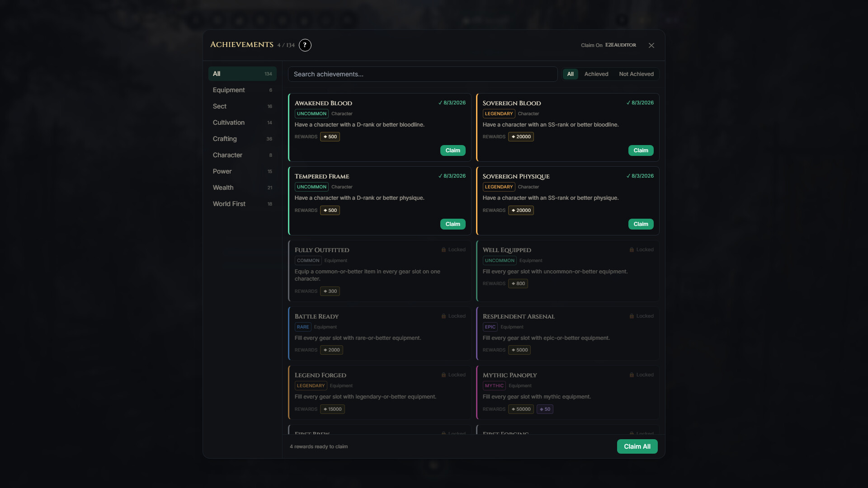Click the lock icon on Mythic Panoply
Image resolution: width=868 pixels, height=488 pixels.
click(x=632, y=375)
